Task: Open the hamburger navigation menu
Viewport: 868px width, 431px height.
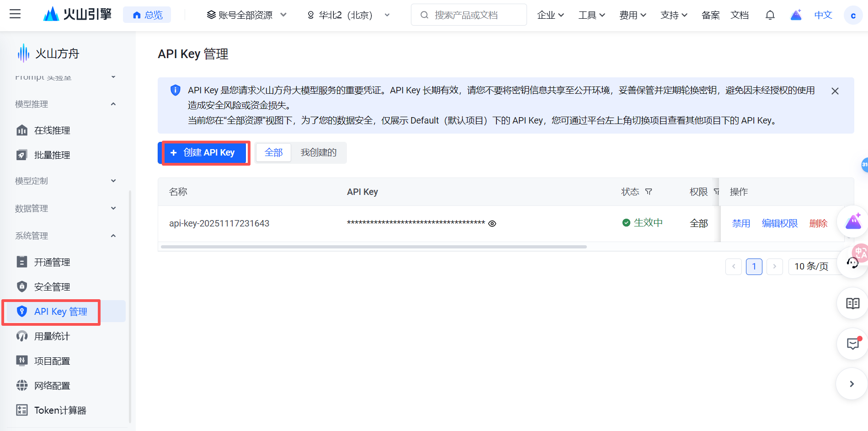Action: tap(15, 14)
